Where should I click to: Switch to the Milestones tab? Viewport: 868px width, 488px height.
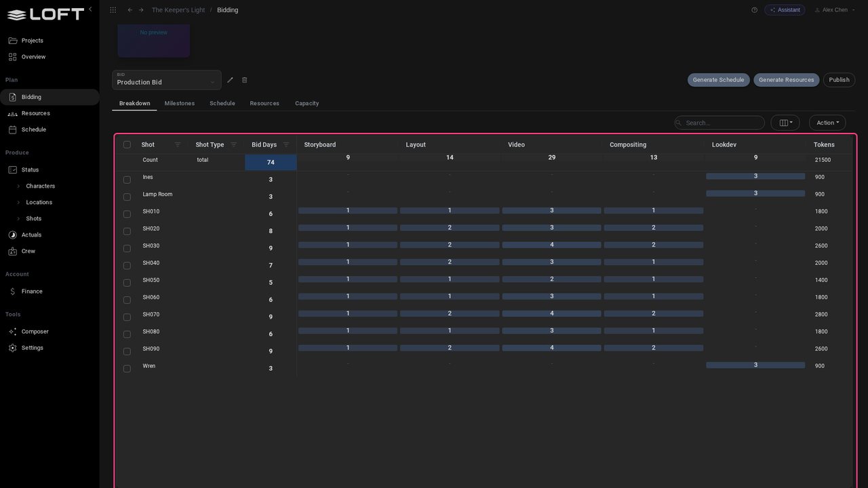click(x=180, y=104)
